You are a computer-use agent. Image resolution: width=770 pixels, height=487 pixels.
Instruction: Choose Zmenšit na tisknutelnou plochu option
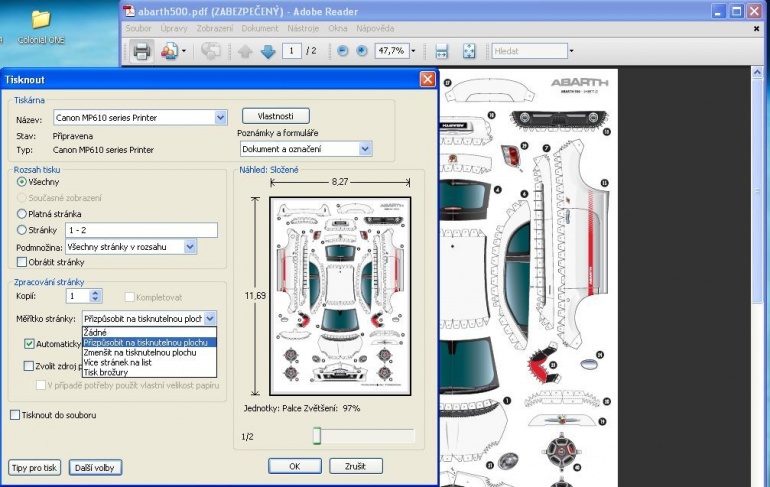tap(149, 352)
